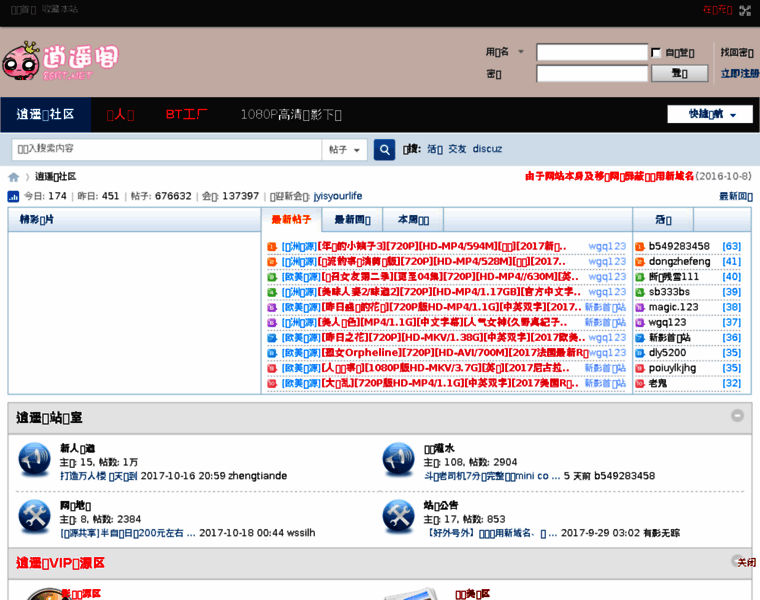
Task: Open 打造万人楼 latest post link
Action: coord(98,476)
